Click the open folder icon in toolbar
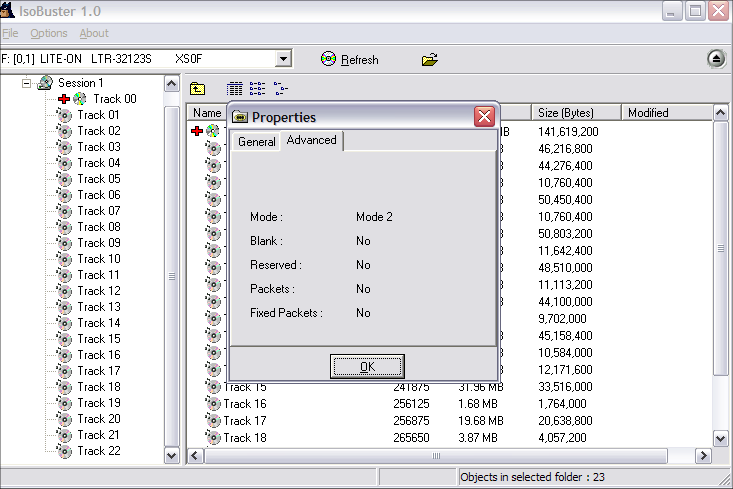 tap(430, 59)
